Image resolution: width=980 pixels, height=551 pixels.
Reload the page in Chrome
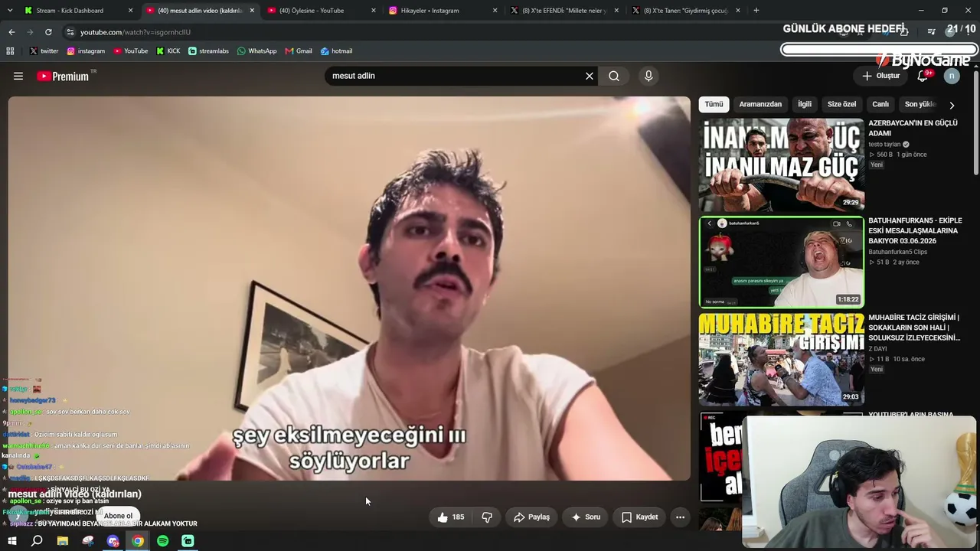click(x=48, y=32)
